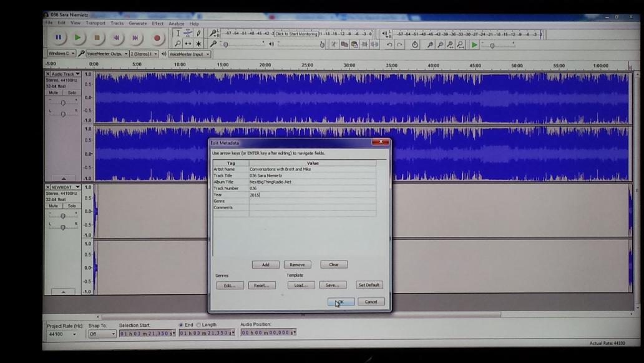Open the Effect menu

tap(158, 24)
